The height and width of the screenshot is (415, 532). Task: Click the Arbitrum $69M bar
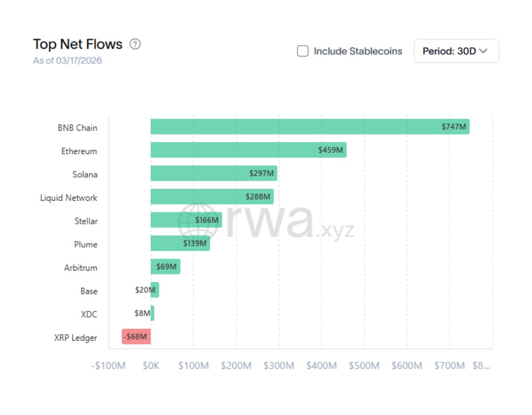[165, 267]
